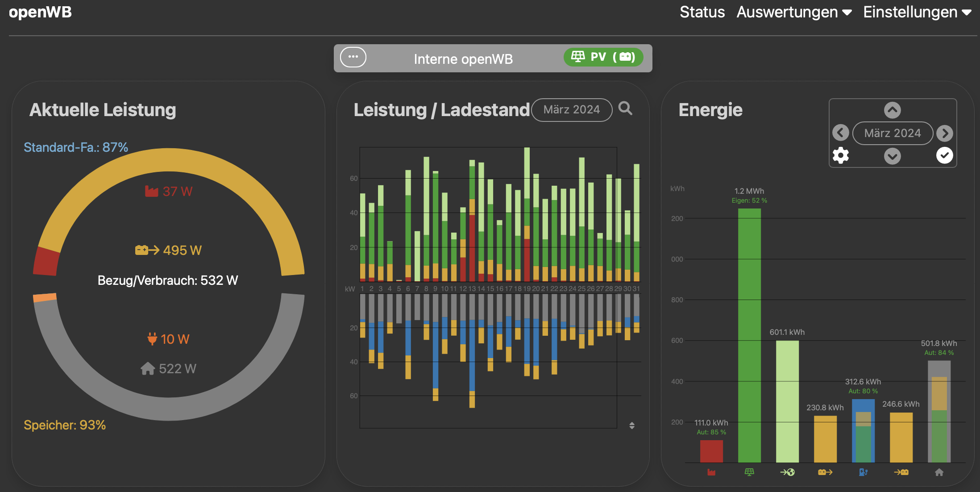980x492 pixels.
Task: Toggle the green PV charge mode badge
Action: point(603,57)
